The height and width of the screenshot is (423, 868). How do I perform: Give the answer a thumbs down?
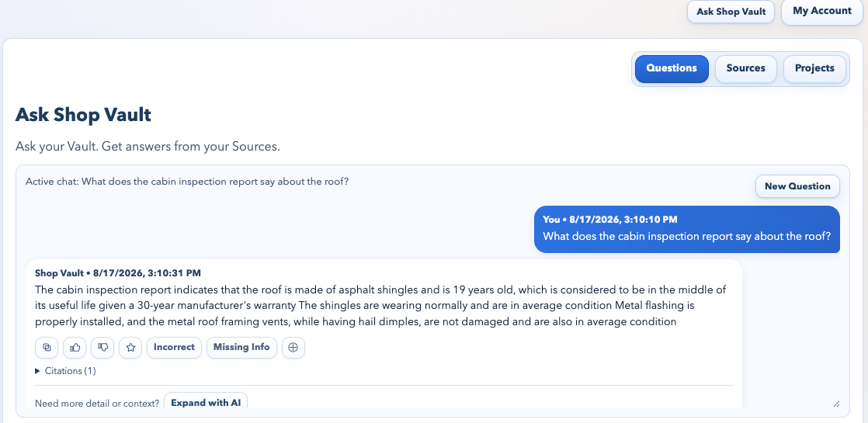point(102,348)
